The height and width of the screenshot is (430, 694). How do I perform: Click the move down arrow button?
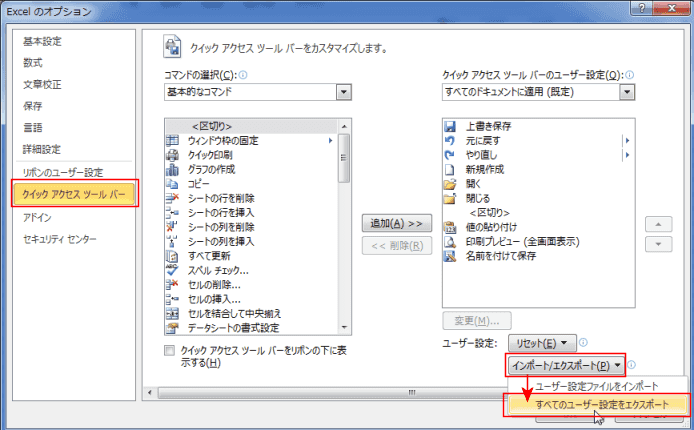coord(658,244)
